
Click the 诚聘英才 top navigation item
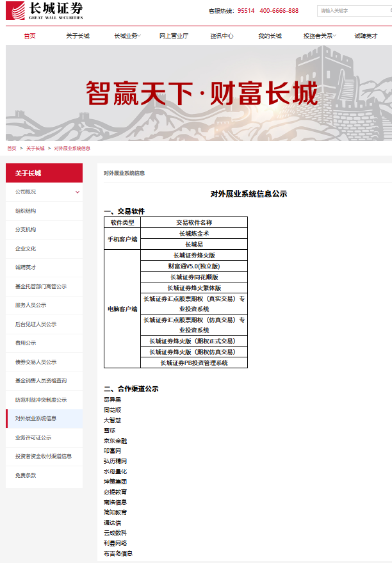pos(366,36)
